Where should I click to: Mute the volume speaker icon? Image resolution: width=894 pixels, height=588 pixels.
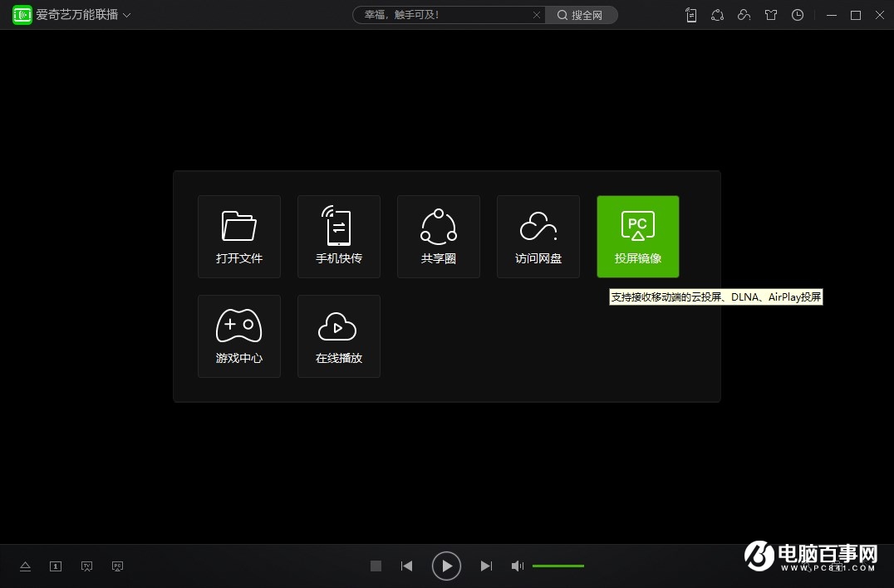517,566
